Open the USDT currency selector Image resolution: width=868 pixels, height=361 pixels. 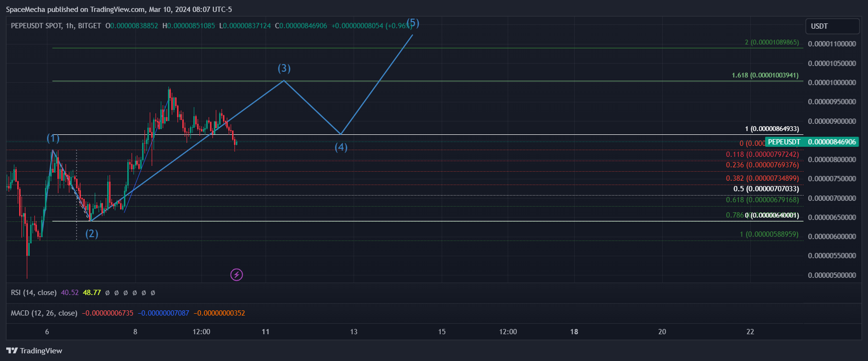(832, 26)
